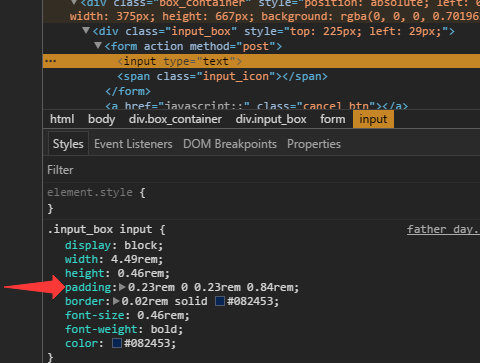Viewport: 480px width, 363px height.
Task: Collapse the form element triangle
Action: [98, 46]
